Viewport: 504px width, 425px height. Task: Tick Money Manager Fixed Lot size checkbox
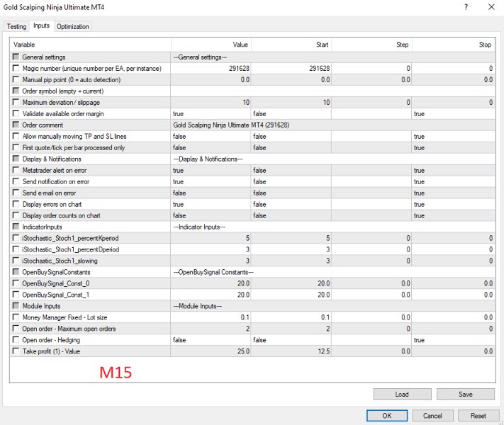(16, 317)
